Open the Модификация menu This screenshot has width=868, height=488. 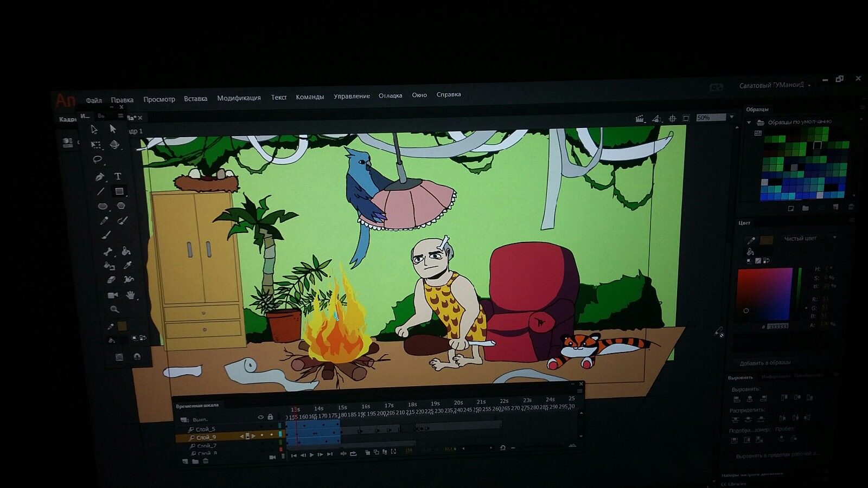click(239, 98)
